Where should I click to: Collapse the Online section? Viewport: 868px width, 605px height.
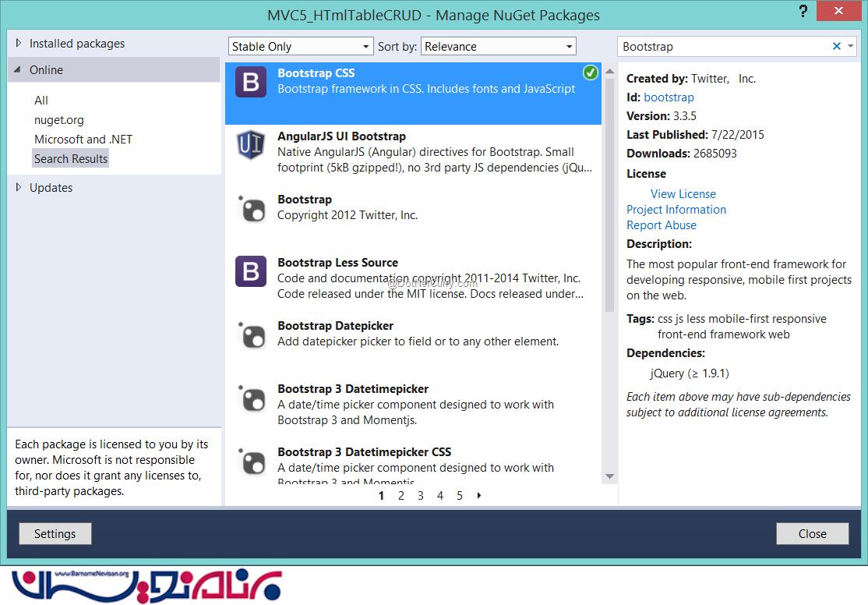[x=19, y=70]
